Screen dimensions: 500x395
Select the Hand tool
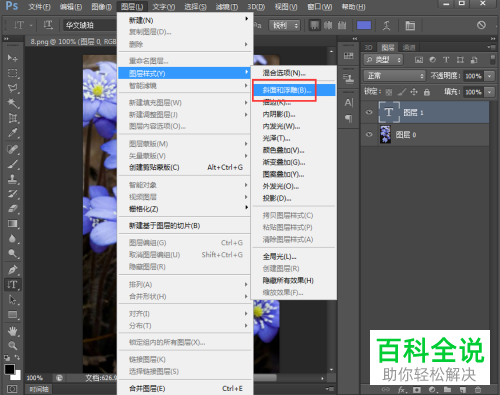(x=12, y=331)
